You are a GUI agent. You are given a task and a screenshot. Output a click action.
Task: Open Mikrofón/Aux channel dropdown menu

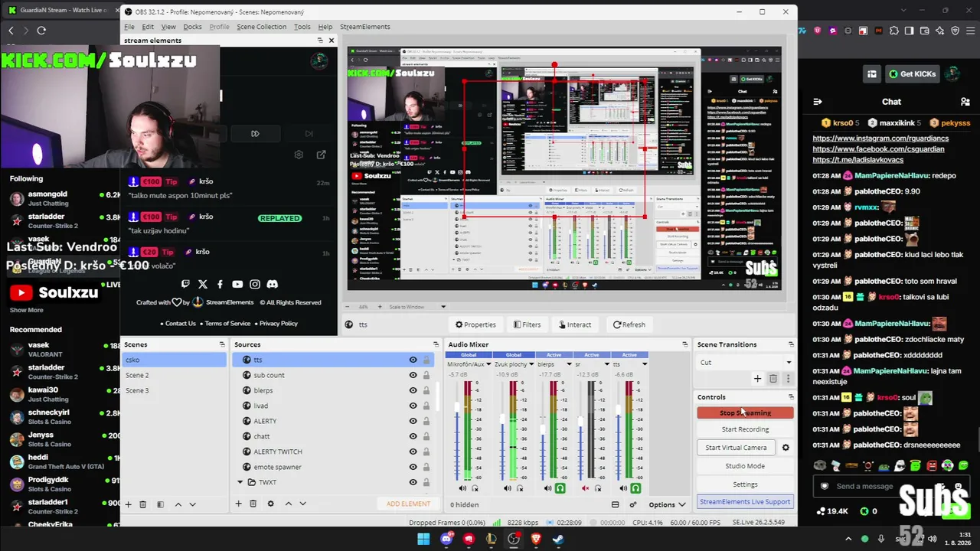pyautogui.click(x=489, y=364)
